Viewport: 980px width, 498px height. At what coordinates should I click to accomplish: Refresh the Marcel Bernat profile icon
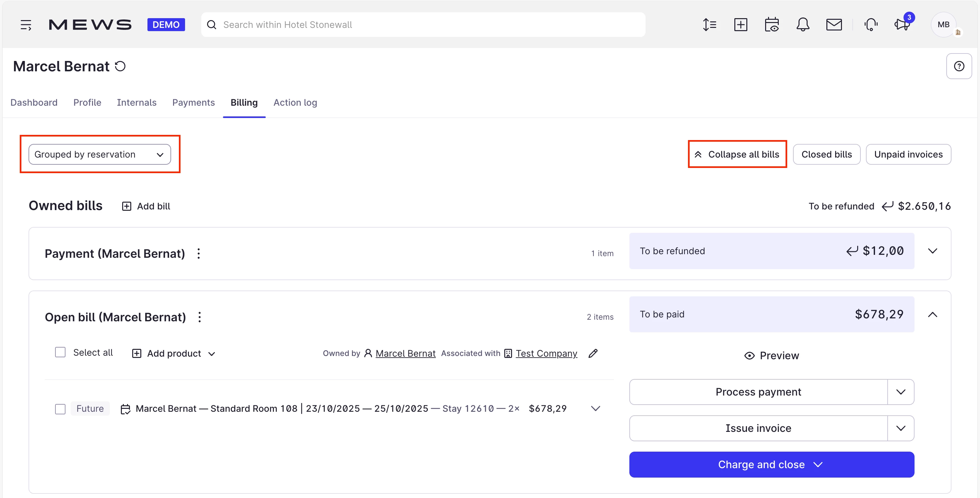[x=120, y=66]
